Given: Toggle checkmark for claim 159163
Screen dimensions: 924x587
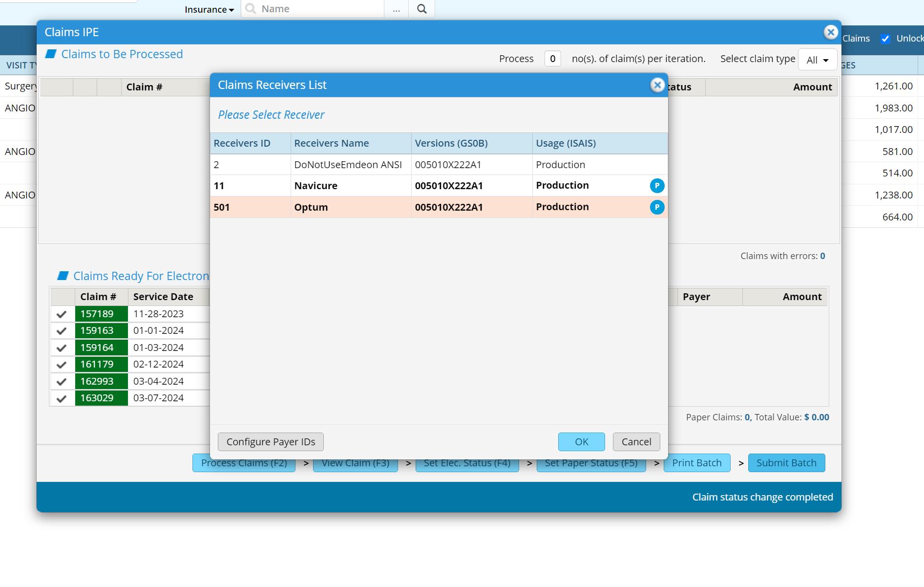Looking at the screenshot, I should (x=62, y=331).
